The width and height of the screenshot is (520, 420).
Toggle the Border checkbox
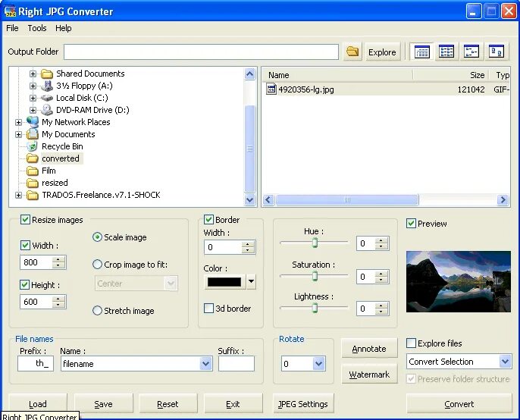(x=208, y=220)
